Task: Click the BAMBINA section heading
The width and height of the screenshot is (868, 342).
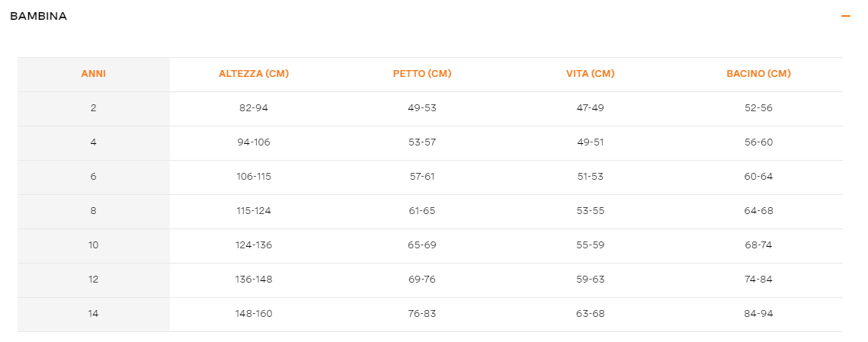Action: (x=39, y=16)
